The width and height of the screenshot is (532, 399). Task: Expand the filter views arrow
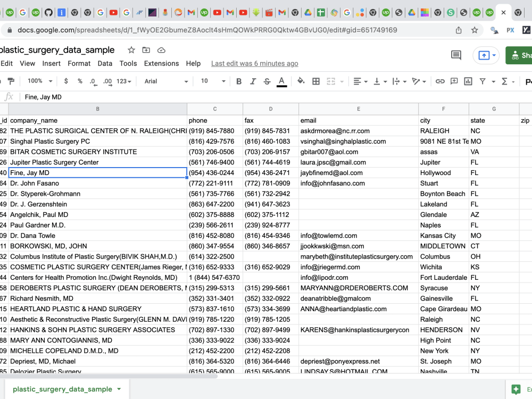[x=493, y=81]
